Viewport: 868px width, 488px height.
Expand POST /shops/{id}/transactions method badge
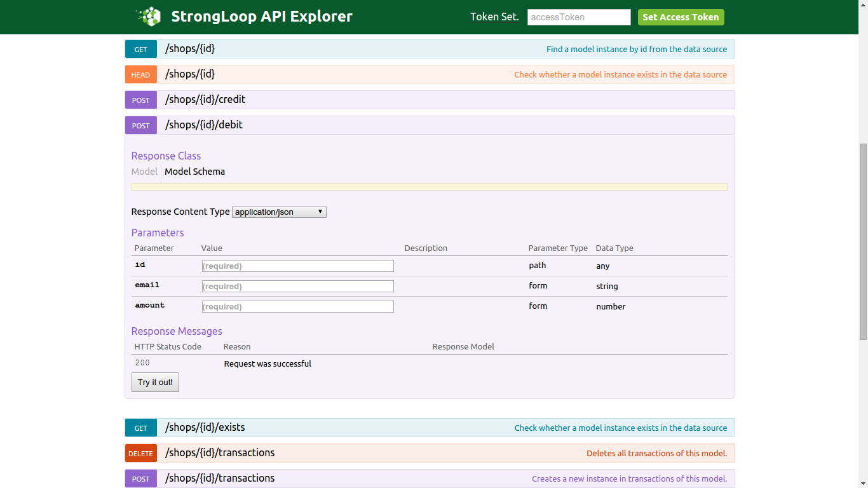pos(140,478)
